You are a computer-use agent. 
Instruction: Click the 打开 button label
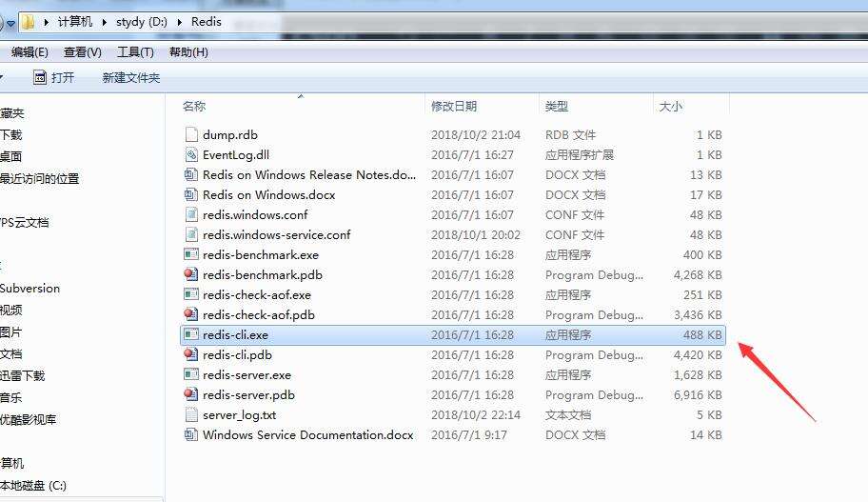[63, 77]
